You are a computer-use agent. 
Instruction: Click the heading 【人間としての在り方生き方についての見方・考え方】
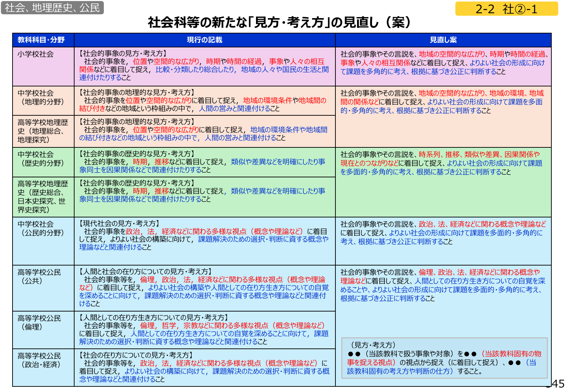[154, 317]
